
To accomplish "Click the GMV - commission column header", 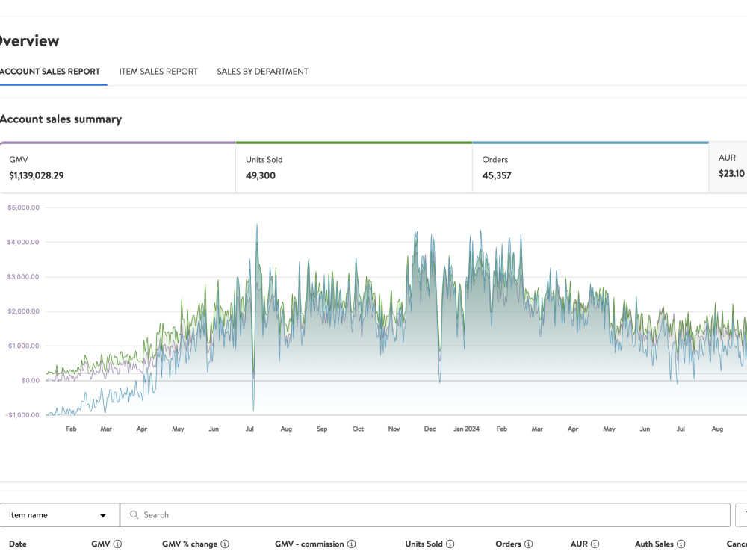I will (x=309, y=544).
